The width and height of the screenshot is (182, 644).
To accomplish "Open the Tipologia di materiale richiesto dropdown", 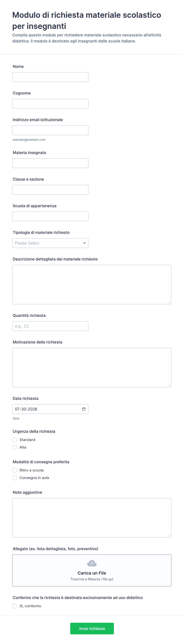I will (50, 243).
